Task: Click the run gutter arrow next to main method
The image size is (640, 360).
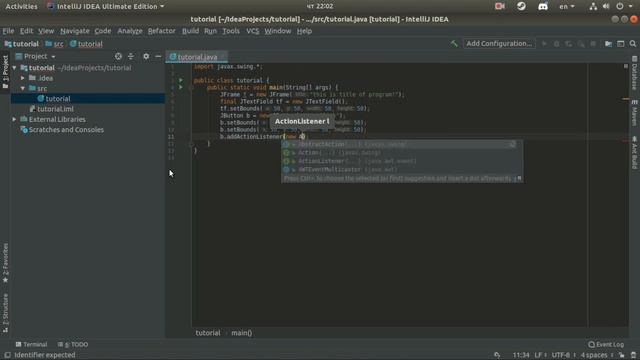Action: (x=181, y=87)
